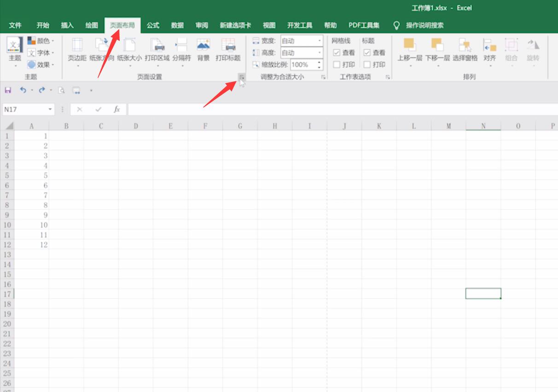Click the 对齐 align icon
Viewport: 558px width, 392px height.
coord(489,45)
